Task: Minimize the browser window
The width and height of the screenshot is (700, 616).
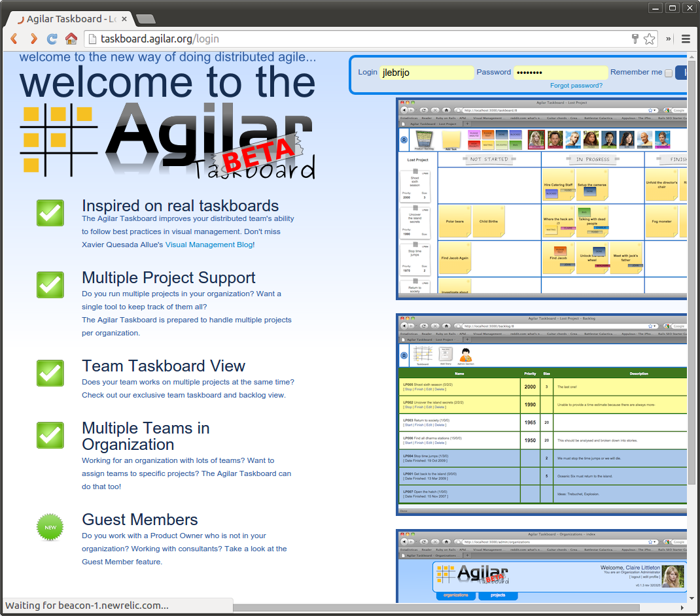Action: click(656, 8)
